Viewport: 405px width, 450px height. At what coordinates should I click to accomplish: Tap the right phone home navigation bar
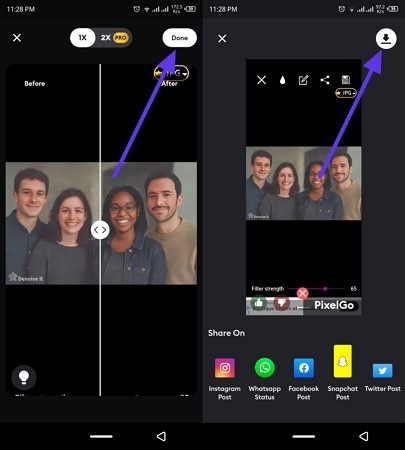click(x=304, y=436)
